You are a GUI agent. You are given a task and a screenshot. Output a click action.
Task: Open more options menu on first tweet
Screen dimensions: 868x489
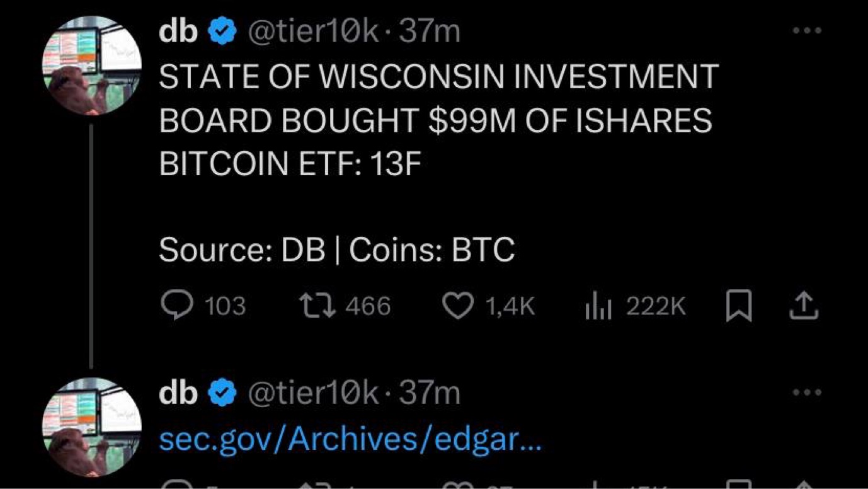click(x=808, y=30)
